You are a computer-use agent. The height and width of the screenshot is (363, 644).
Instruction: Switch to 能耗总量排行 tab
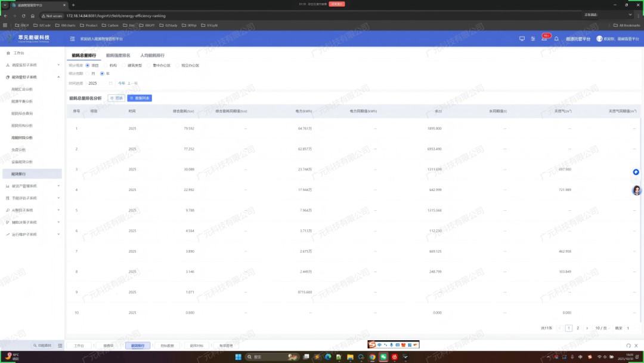point(84,56)
